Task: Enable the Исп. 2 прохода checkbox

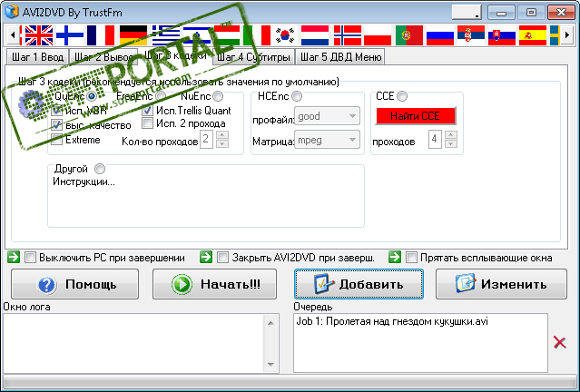Action: (x=148, y=123)
